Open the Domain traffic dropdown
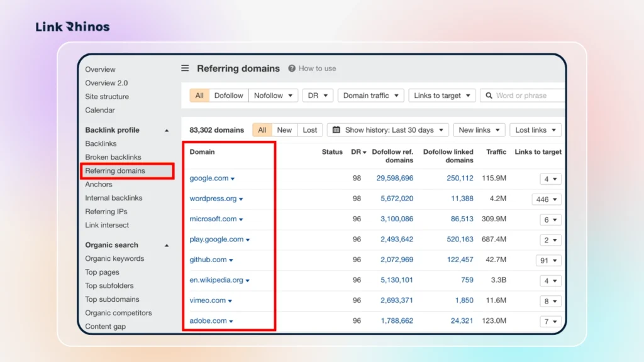644x362 pixels. (370, 96)
